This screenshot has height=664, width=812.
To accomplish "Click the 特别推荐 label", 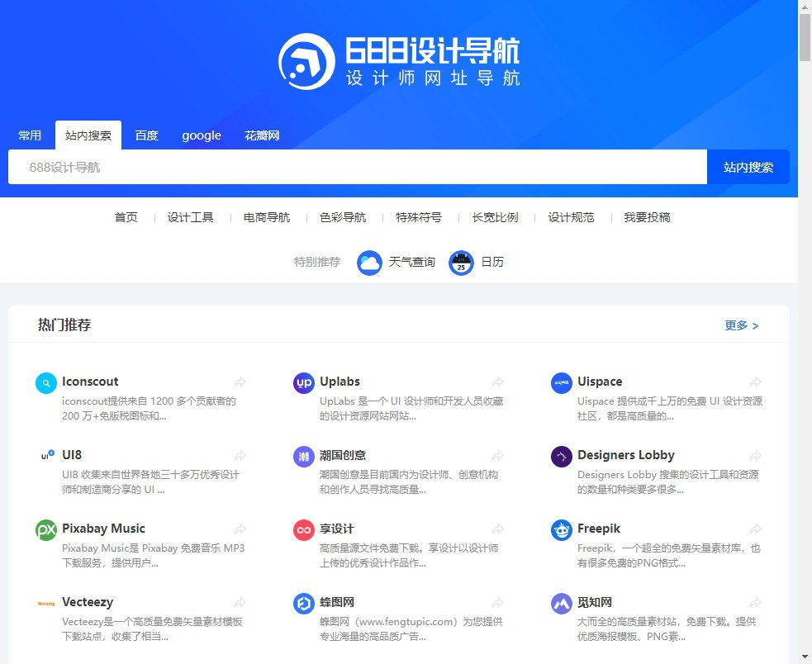I will [x=317, y=263].
